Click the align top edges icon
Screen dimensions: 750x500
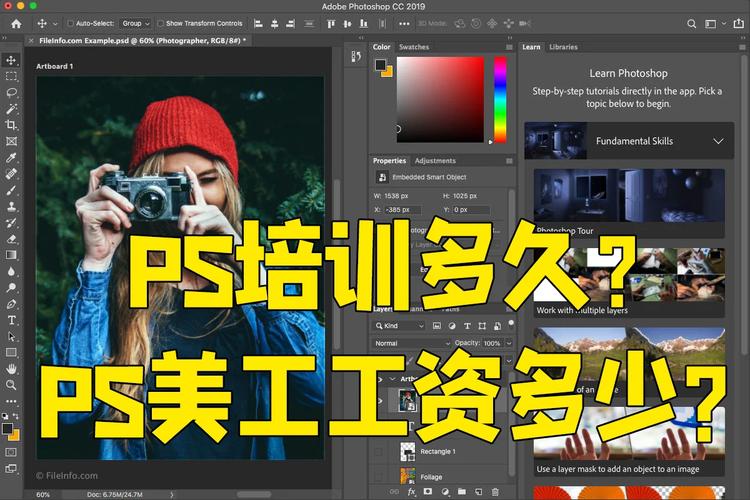coord(331,23)
